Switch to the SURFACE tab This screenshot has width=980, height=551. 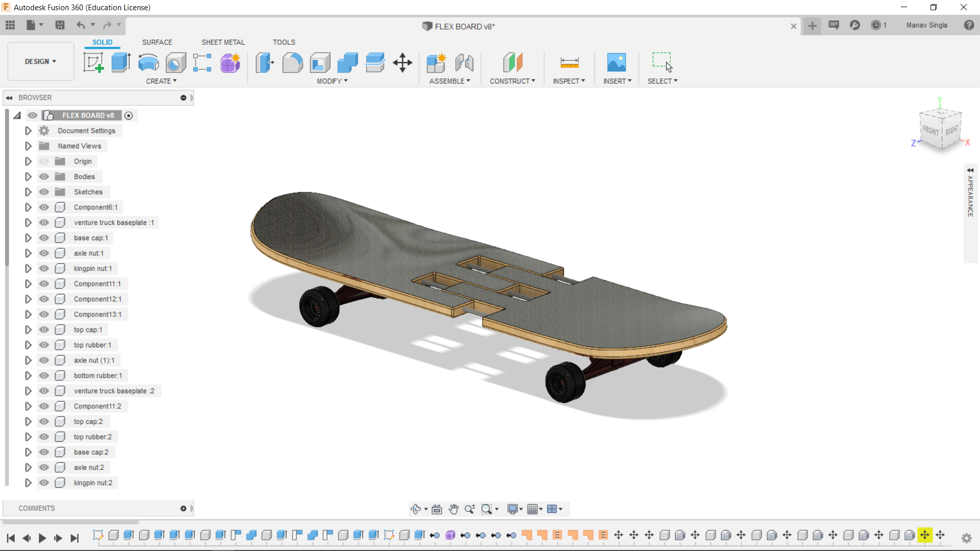[x=157, y=42]
